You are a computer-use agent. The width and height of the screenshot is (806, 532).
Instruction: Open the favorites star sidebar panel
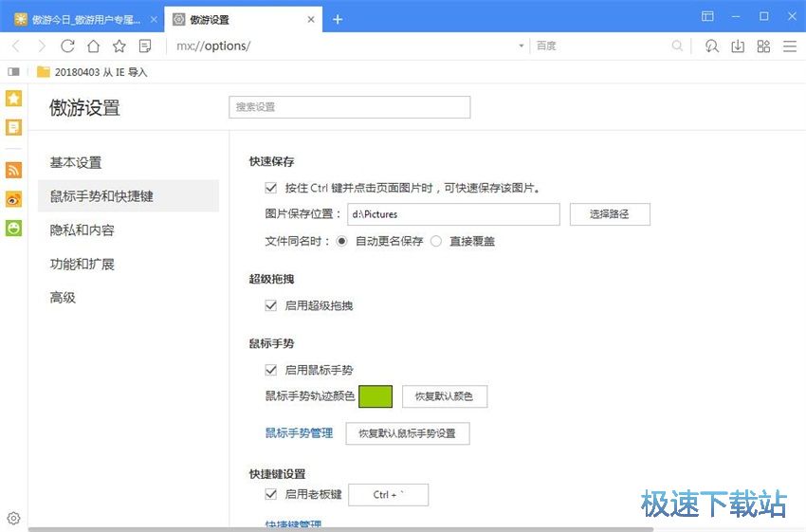[14, 99]
